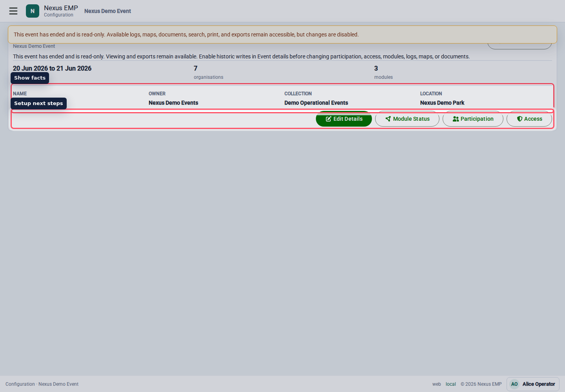
Task: Click the owner value Nexus Demo Events
Action: coord(173,103)
